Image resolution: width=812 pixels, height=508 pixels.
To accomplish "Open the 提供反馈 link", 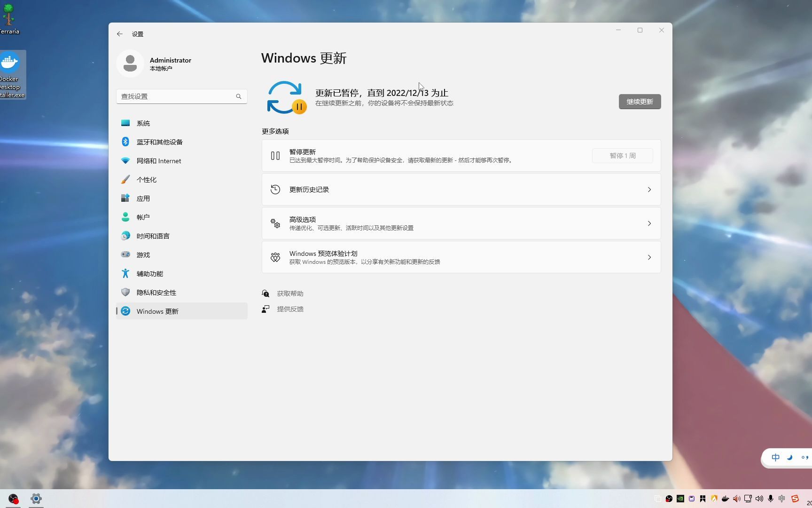I will (x=290, y=309).
